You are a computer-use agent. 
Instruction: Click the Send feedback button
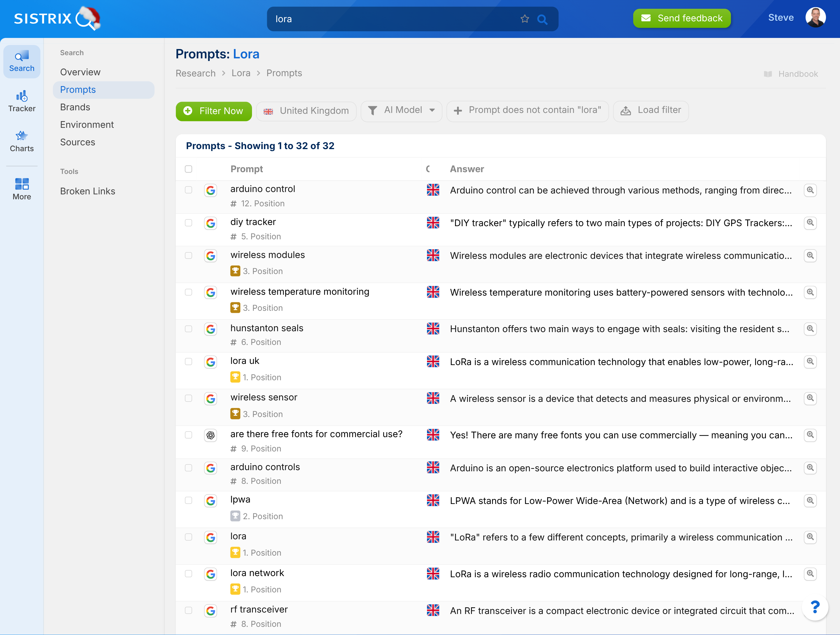pyautogui.click(x=682, y=18)
